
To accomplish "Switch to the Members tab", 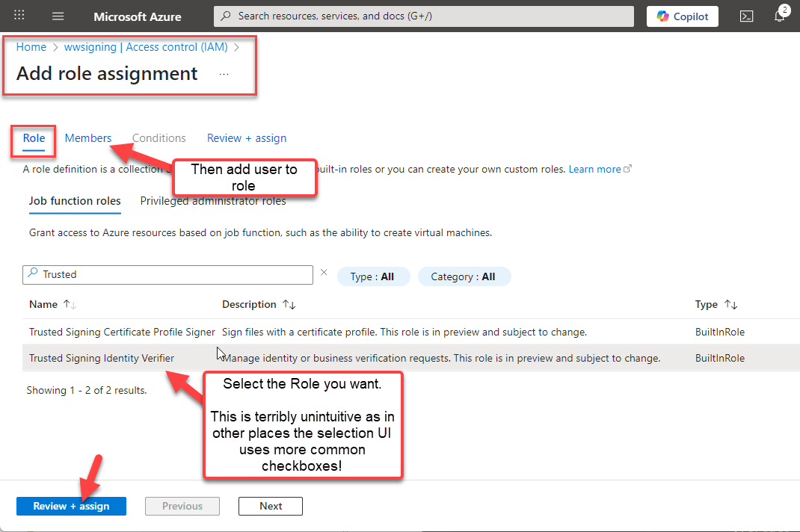I will (x=87, y=138).
